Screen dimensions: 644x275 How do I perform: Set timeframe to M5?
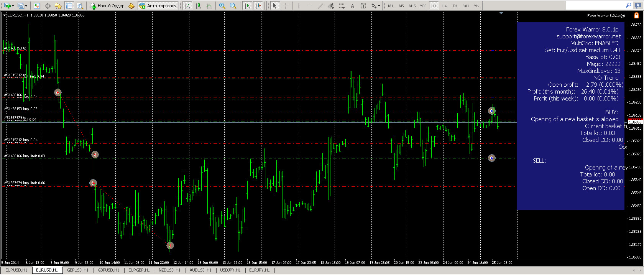point(401,6)
